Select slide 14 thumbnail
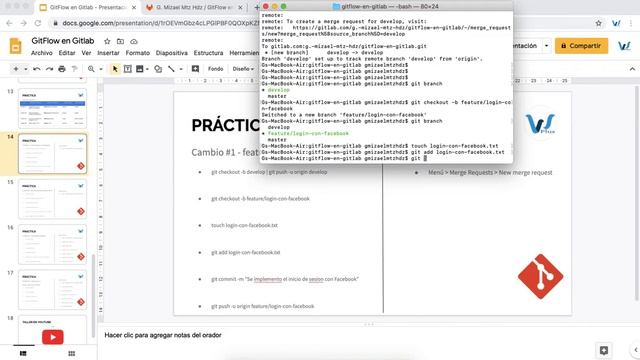The height and width of the screenshot is (360, 640). coord(52,153)
